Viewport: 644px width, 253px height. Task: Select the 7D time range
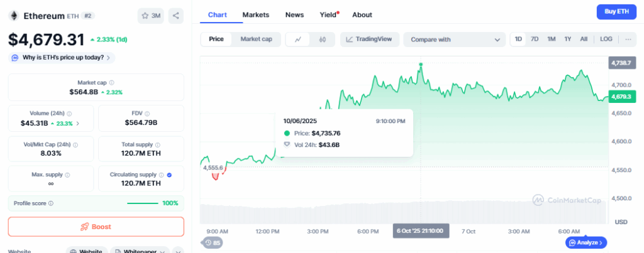tap(535, 40)
